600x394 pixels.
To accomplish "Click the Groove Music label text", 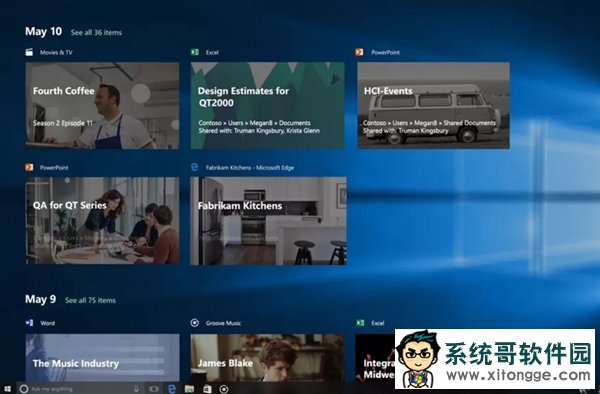I will (x=223, y=323).
